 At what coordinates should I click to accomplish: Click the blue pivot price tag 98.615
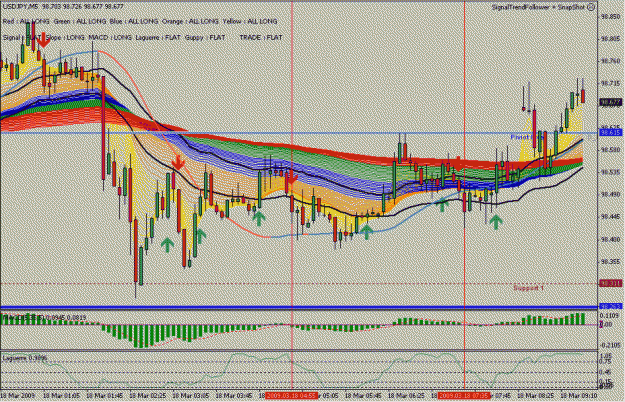coord(611,132)
